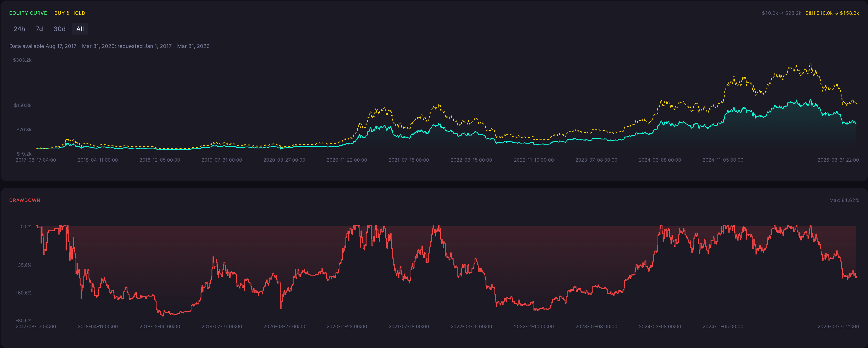Click the -60.6% drawdown axis label

pyautogui.click(x=24, y=293)
